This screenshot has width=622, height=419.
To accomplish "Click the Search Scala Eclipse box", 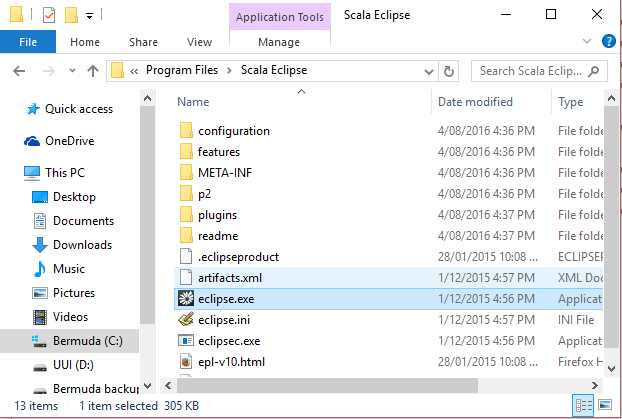I will pyautogui.click(x=539, y=71).
